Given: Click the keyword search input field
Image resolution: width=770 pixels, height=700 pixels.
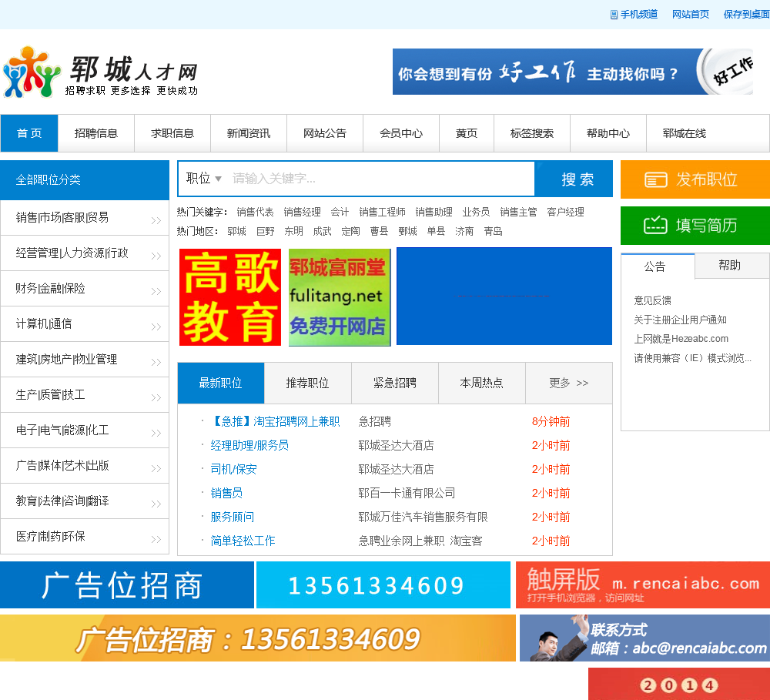Looking at the screenshot, I should 380,179.
